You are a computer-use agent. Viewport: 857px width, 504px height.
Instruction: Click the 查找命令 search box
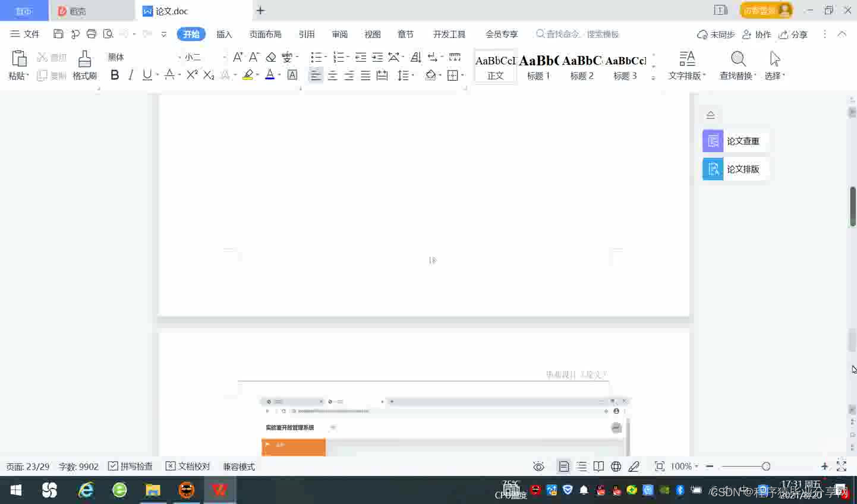(578, 34)
